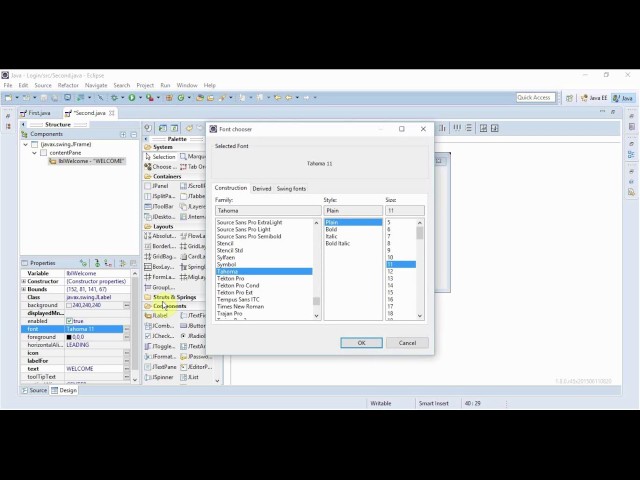
Task: Click the green Run button in Eclipse toolbar
Action: point(132,98)
